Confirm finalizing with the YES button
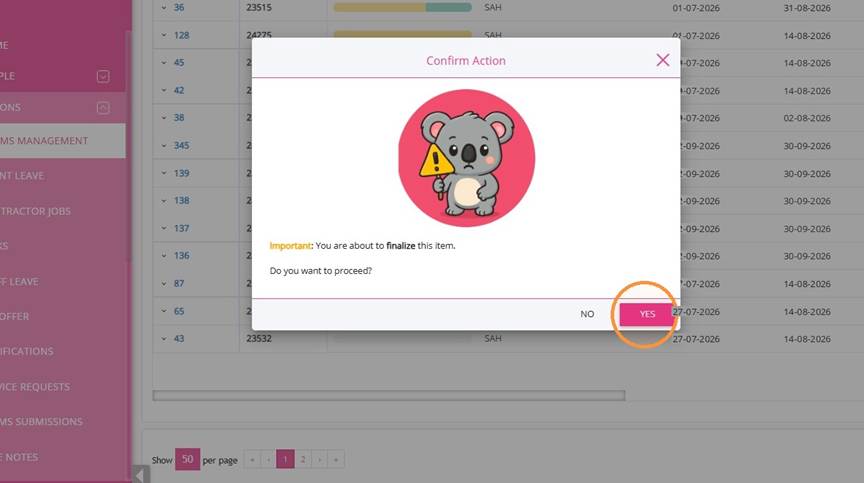Image resolution: width=864 pixels, height=483 pixels. tap(646, 314)
